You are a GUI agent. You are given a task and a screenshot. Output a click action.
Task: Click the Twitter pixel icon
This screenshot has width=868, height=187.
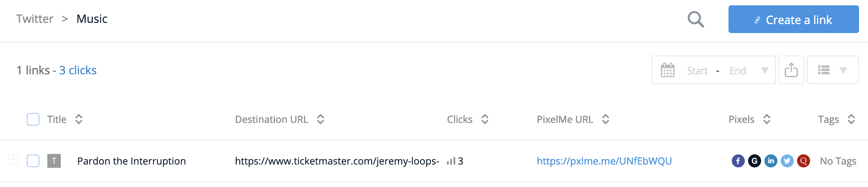pyautogui.click(x=787, y=161)
